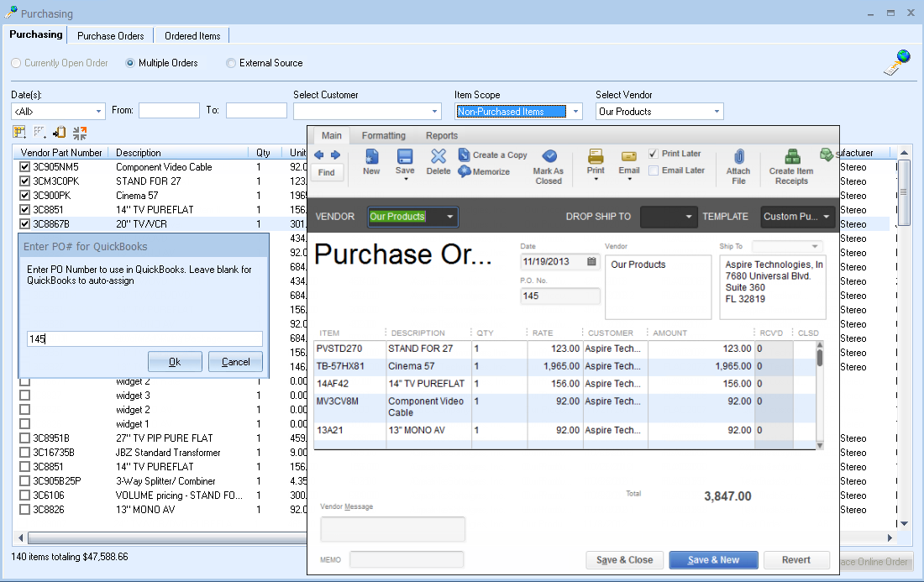The image size is (924, 582).
Task: Open the Select Vendor dropdown
Action: click(x=717, y=112)
